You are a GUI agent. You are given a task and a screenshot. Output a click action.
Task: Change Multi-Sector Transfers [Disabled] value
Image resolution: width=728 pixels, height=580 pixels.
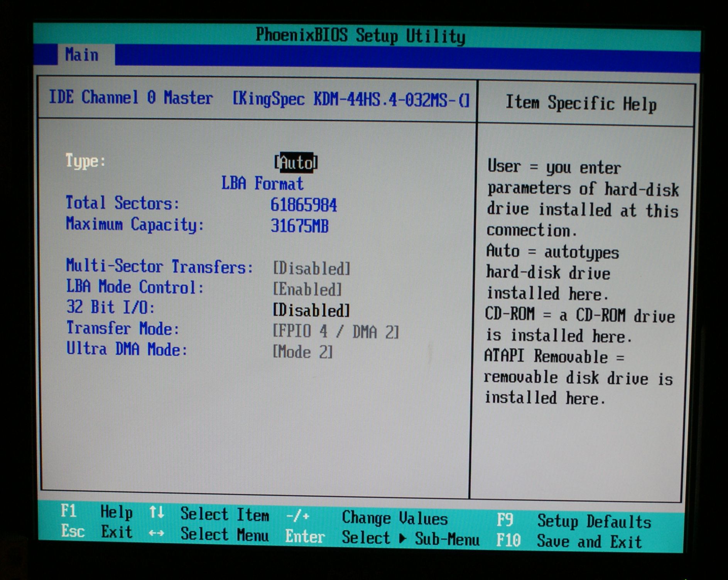[311, 268]
